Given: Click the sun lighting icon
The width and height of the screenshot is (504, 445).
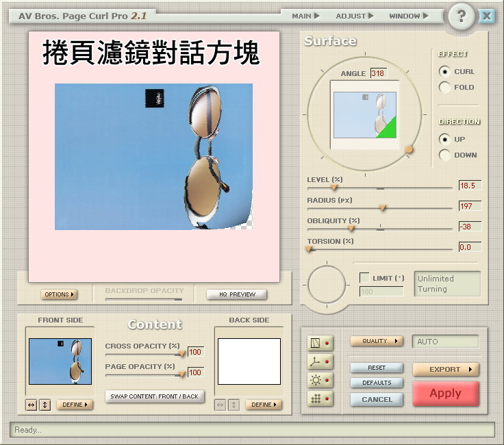Looking at the screenshot, I should (x=320, y=380).
